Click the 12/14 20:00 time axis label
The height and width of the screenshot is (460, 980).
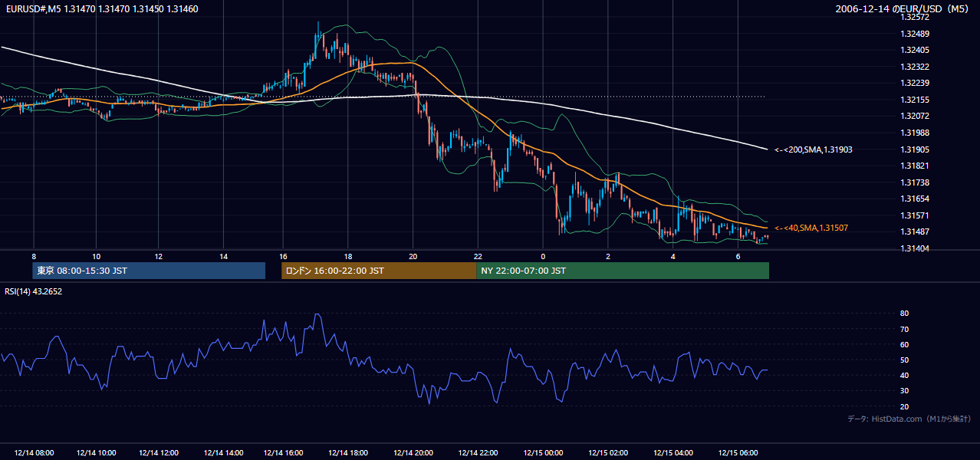415,453
